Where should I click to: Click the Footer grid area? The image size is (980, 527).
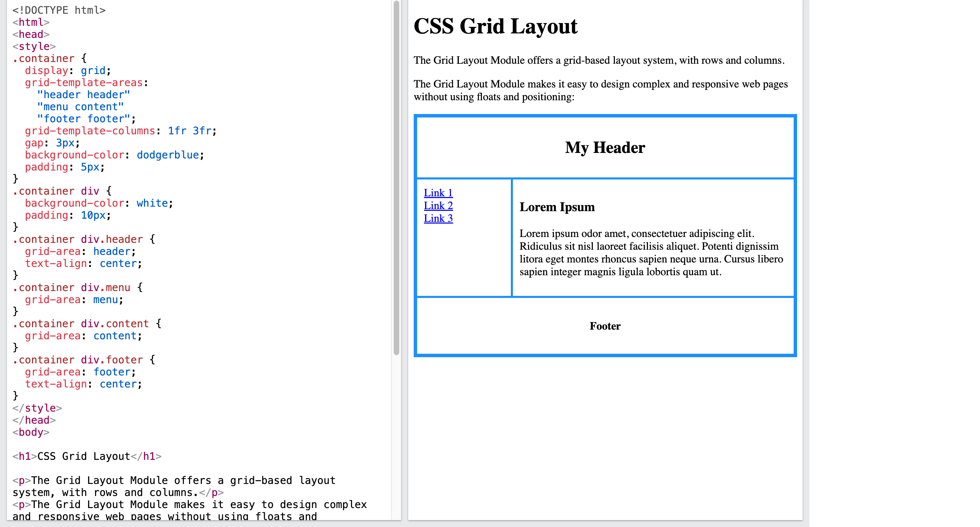pyautogui.click(x=605, y=326)
